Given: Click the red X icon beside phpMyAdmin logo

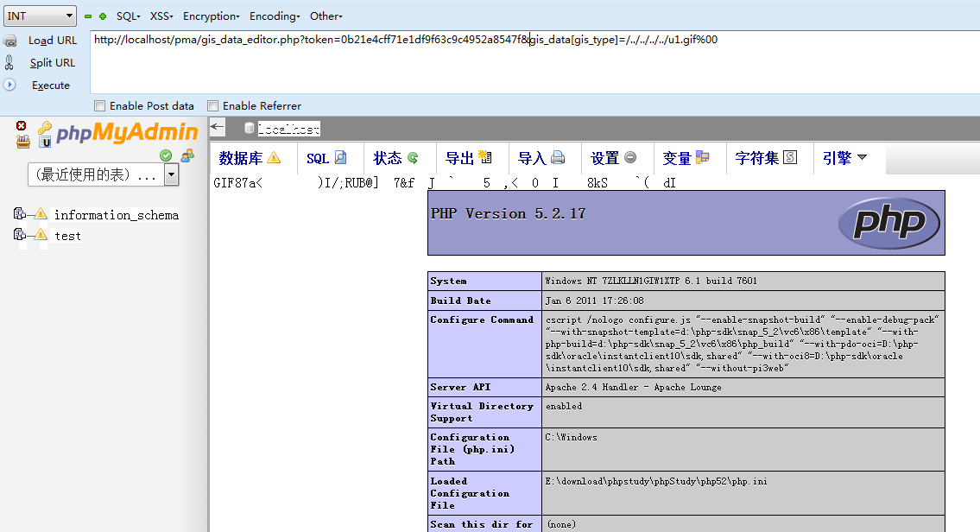Looking at the screenshot, I should 22,125.
